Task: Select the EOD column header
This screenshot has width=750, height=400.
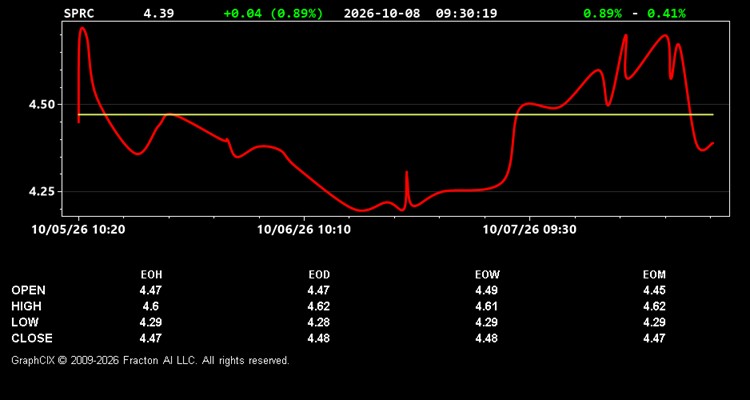Action: 319,275
